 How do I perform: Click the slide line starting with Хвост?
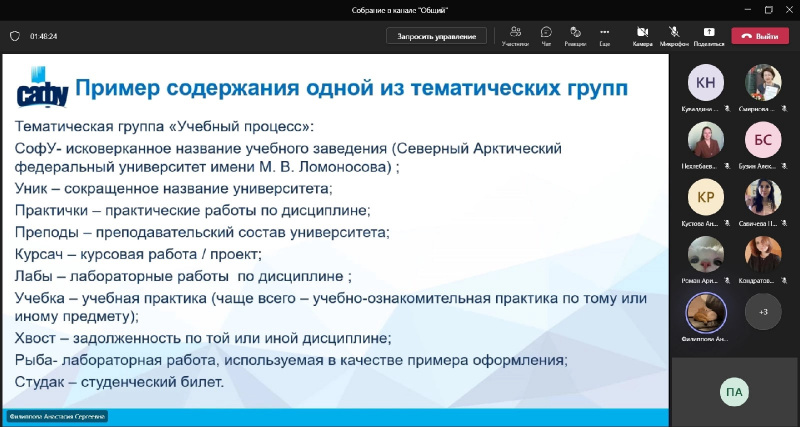(x=203, y=338)
